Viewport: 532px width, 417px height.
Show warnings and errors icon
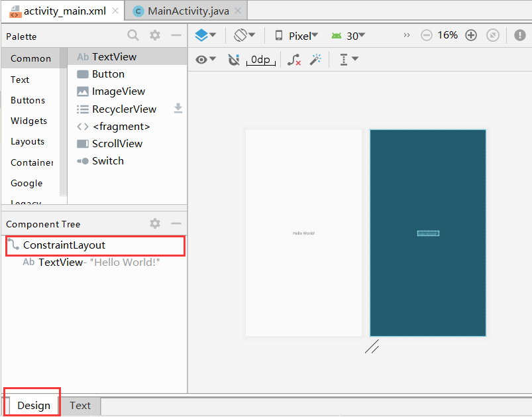pos(520,35)
